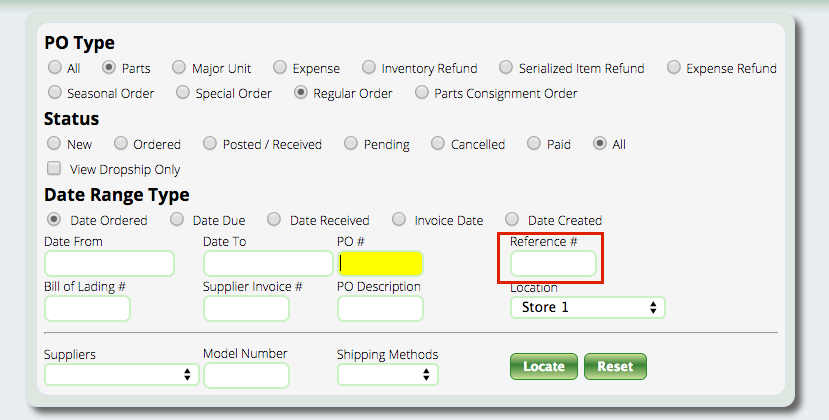This screenshot has height=420, width=829.
Task: Choose the Expense PO type option
Action: pyautogui.click(x=280, y=68)
